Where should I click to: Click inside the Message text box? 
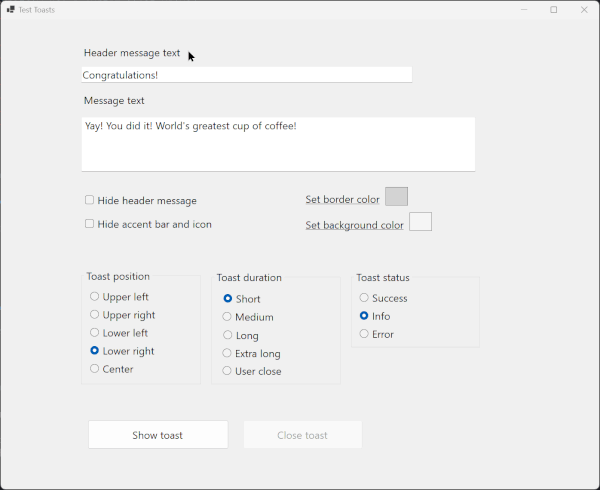[x=278, y=144]
